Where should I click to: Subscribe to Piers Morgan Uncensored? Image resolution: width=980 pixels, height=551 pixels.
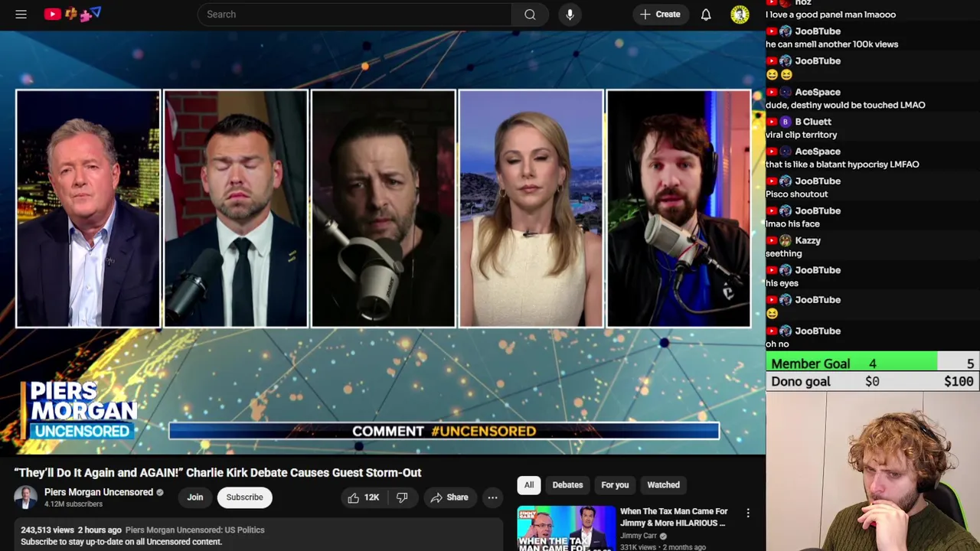click(244, 497)
